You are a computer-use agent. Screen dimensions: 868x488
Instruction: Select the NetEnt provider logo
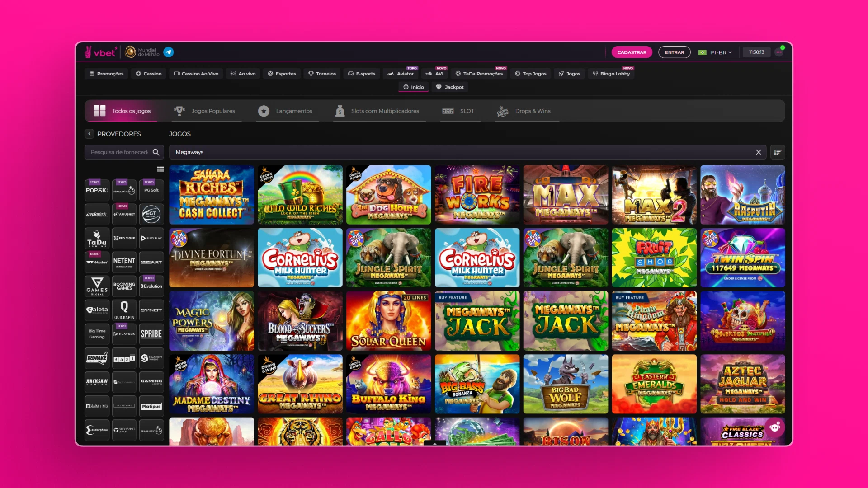[x=124, y=262]
